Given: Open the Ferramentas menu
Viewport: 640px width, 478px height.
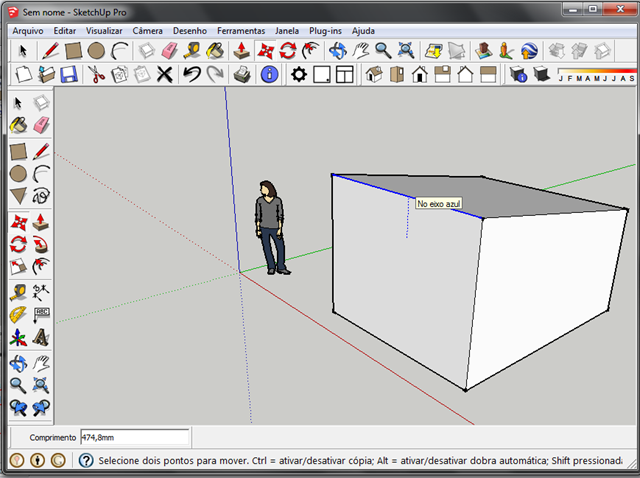Looking at the screenshot, I should click(x=241, y=31).
